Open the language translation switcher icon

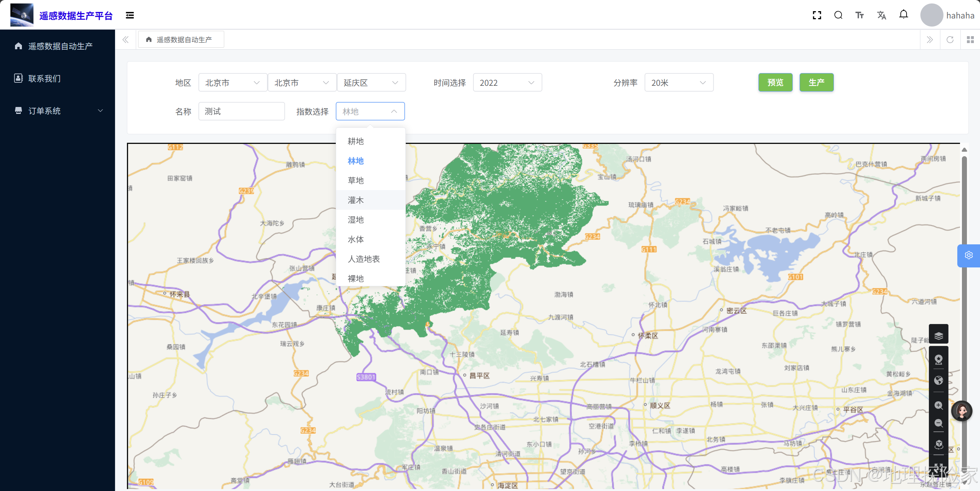882,15
